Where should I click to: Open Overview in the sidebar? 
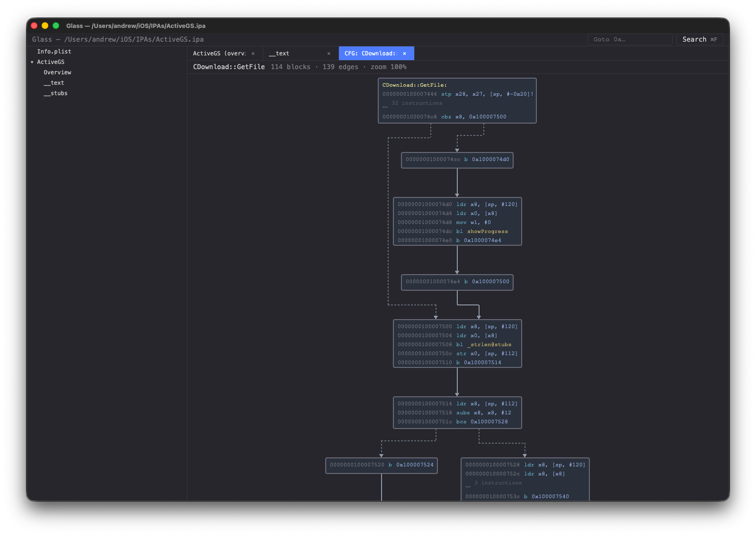tap(57, 72)
